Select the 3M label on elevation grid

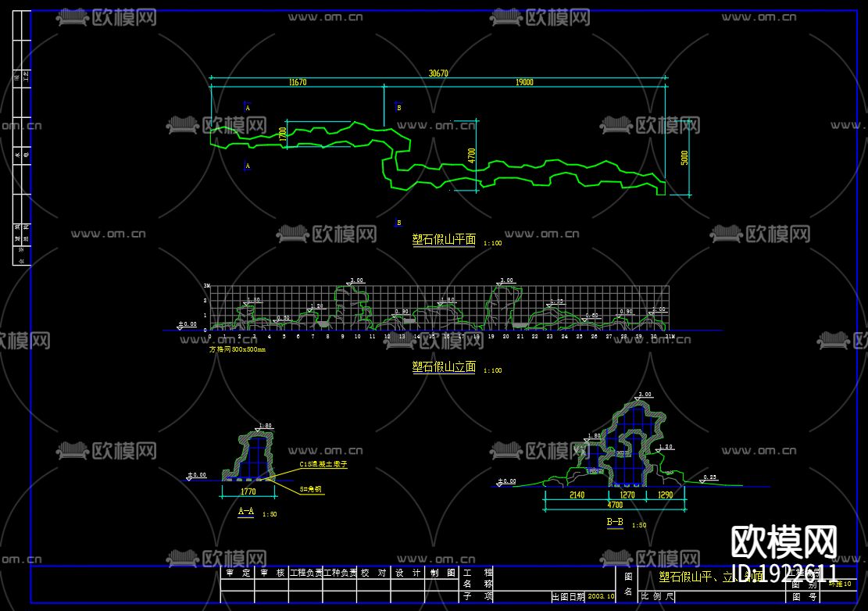click(206, 286)
